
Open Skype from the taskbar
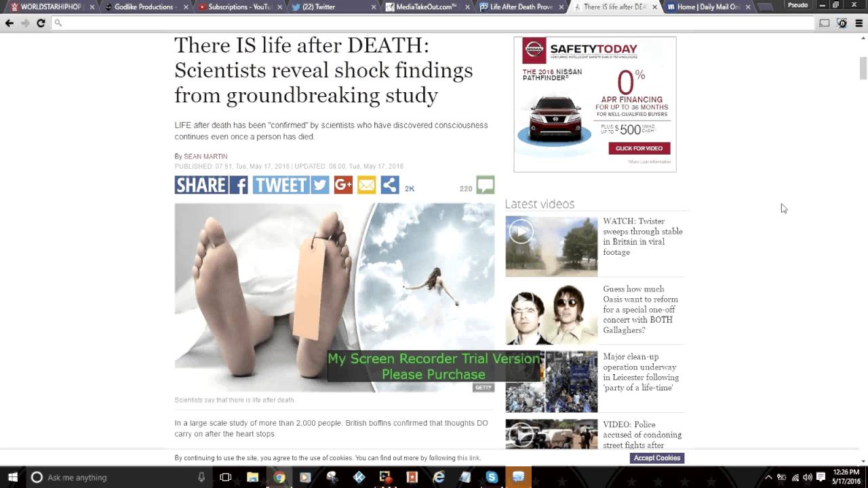coord(492,477)
